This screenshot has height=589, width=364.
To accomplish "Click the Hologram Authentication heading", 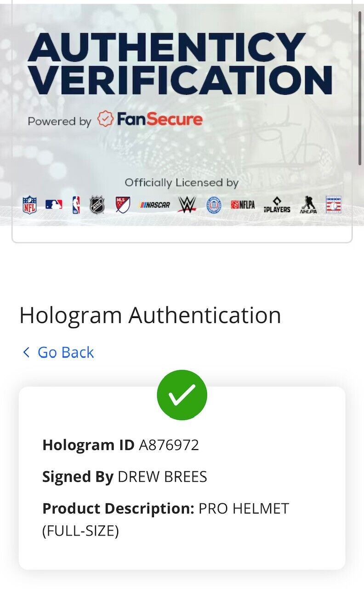I will (x=150, y=316).
